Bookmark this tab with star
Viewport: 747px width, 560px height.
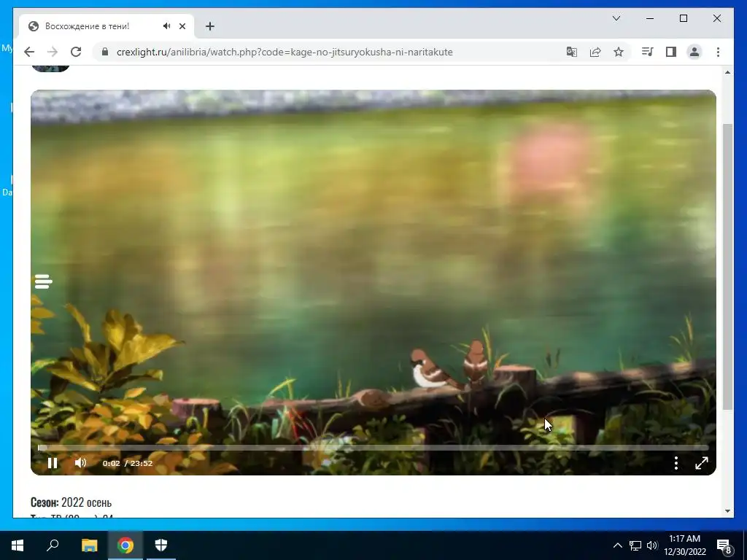click(619, 52)
